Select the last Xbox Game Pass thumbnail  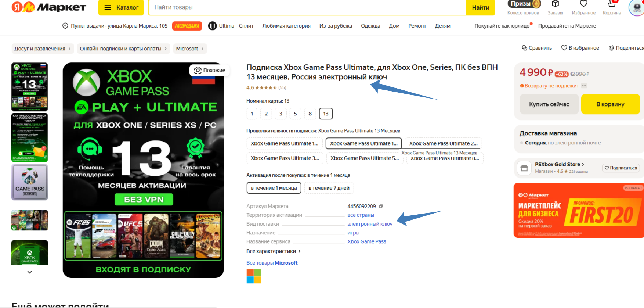[30, 252]
